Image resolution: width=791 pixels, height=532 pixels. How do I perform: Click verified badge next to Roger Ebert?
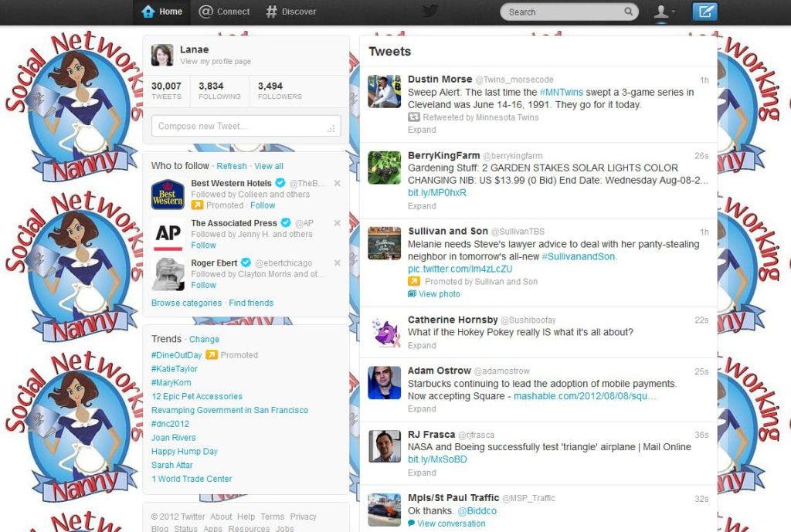tap(246, 263)
